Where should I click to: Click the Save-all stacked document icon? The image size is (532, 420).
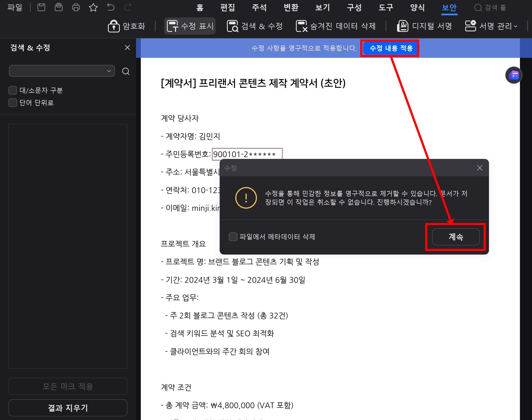pyautogui.click(x=59, y=7)
